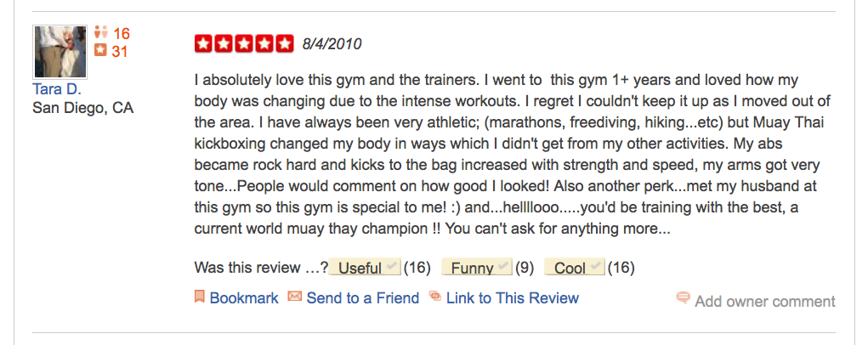This screenshot has width=868, height=345.
Task: Click the Bookmark text link
Action: (244, 298)
